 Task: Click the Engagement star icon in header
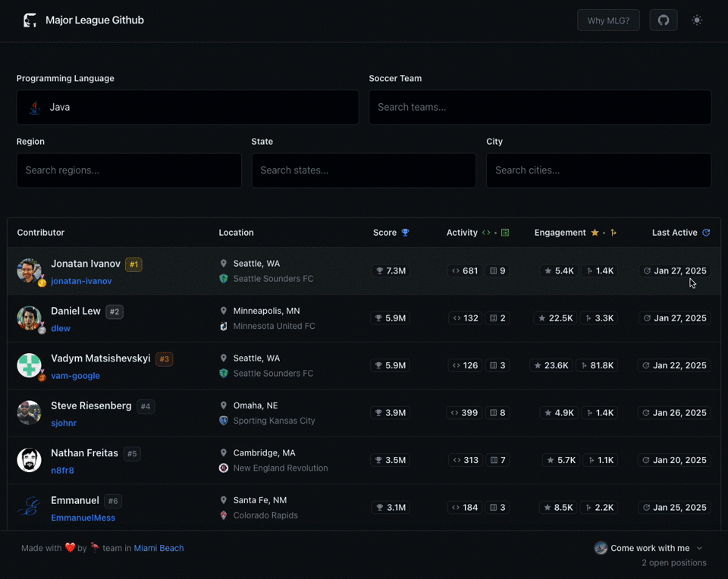pos(595,233)
